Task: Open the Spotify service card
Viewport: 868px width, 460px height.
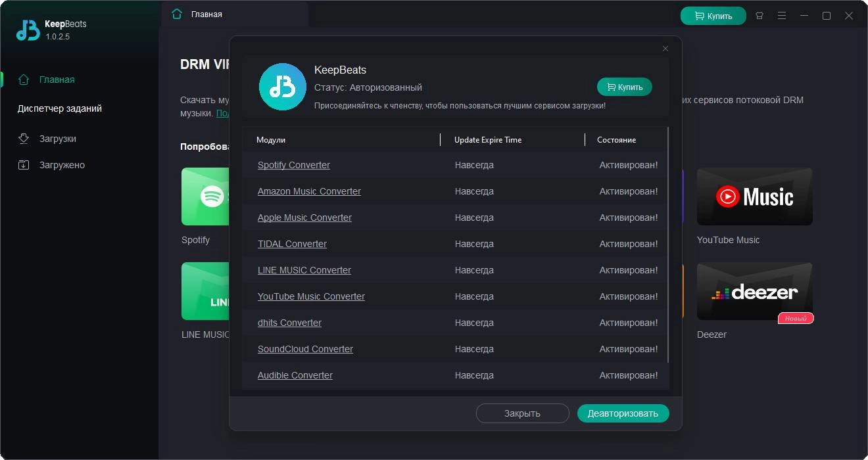Action: [205, 196]
